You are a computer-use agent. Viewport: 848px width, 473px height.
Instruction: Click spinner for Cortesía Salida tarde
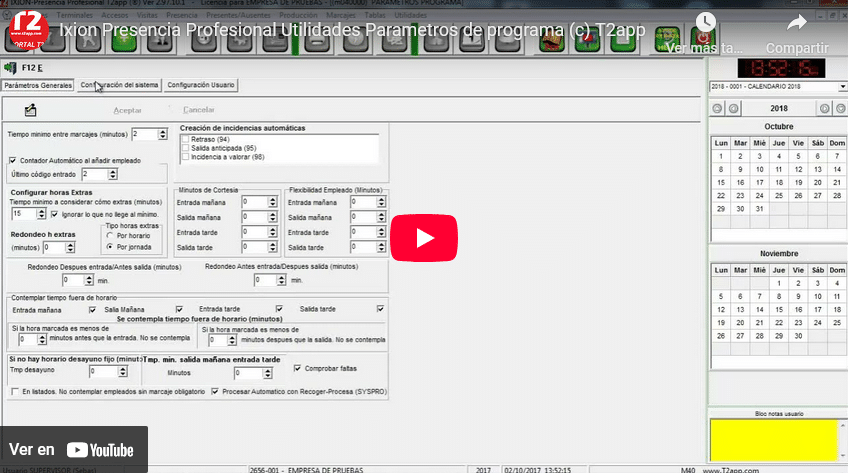click(x=273, y=248)
